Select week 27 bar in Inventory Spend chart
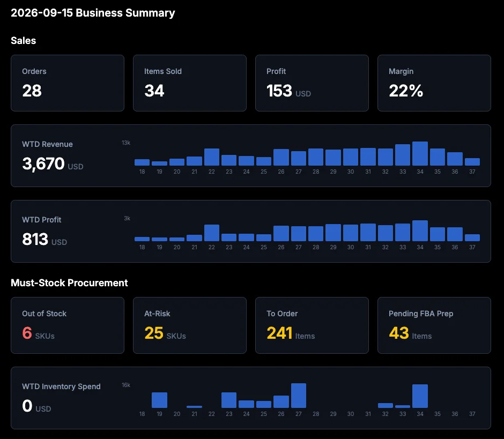Screen dimensions: 504x439 tap(298, 396)
